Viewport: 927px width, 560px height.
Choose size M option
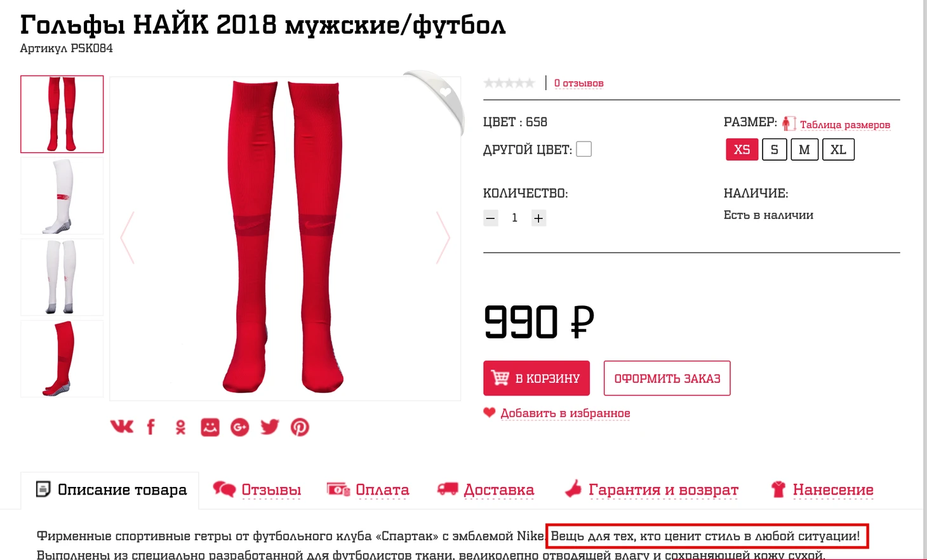pos(804,150)
